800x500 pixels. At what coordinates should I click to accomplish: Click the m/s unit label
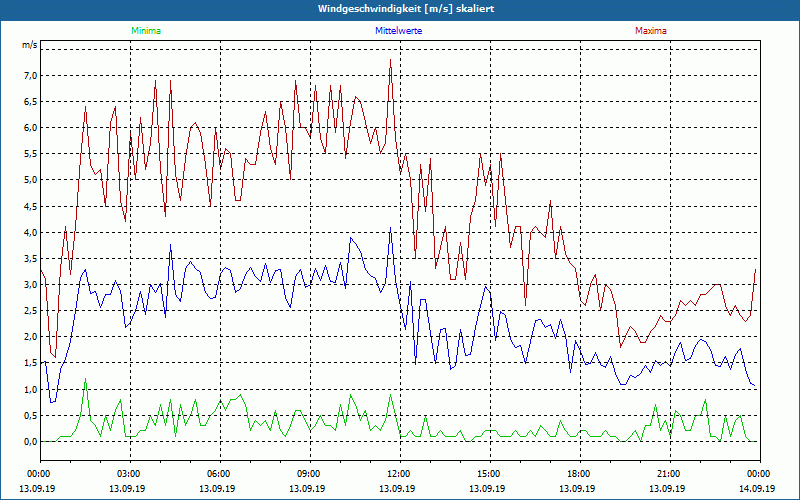[x=30, y=45]
